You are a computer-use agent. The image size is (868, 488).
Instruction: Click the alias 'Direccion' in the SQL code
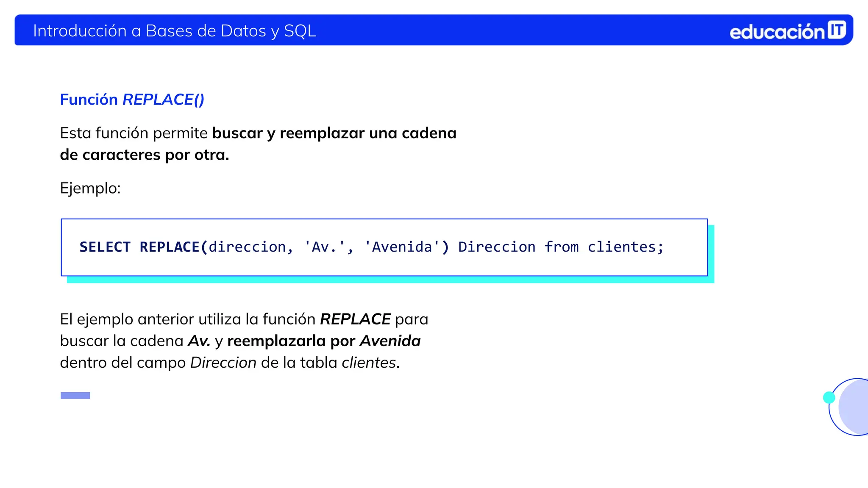[497, 247]
